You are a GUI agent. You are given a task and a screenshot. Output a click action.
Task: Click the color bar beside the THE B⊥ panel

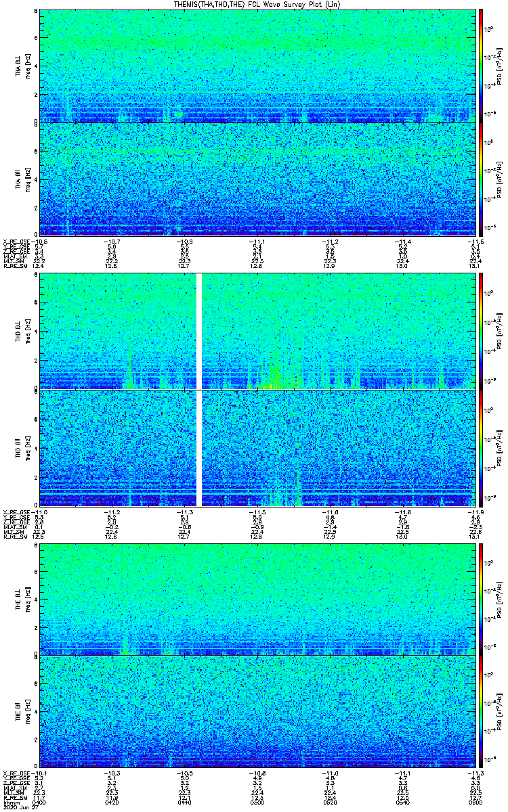point(481,598)
